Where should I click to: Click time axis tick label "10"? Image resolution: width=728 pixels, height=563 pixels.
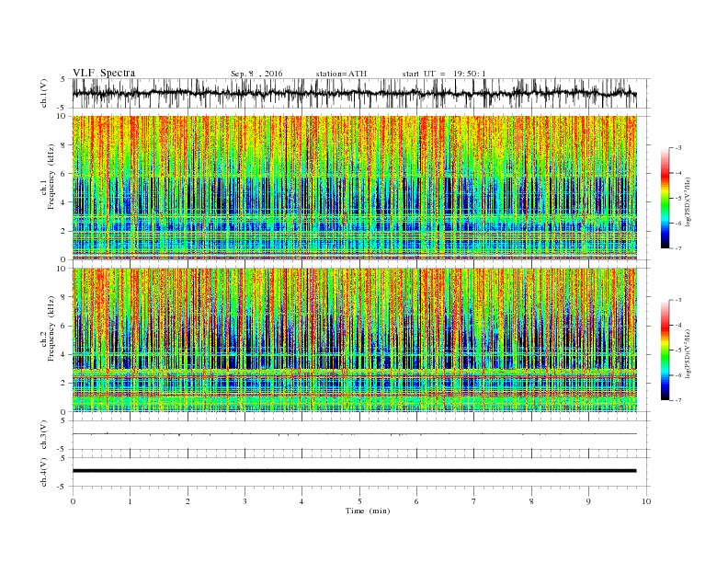[x=646, y=501]
